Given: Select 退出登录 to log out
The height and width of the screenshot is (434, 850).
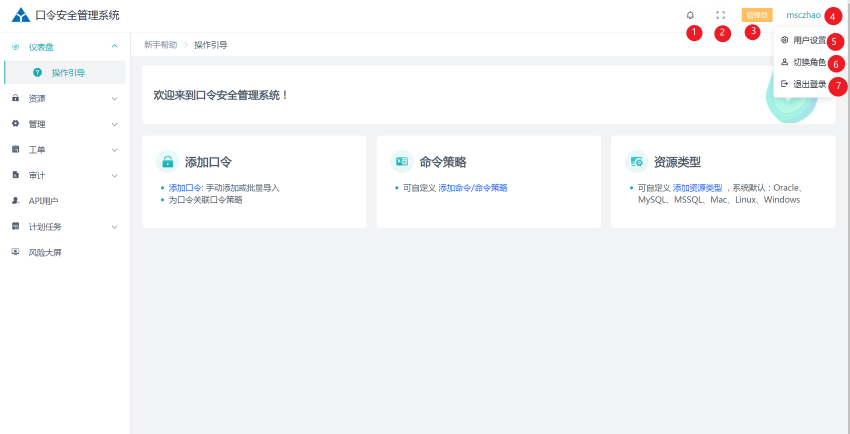Looking at the screenshot, I should tap(808, 84).
